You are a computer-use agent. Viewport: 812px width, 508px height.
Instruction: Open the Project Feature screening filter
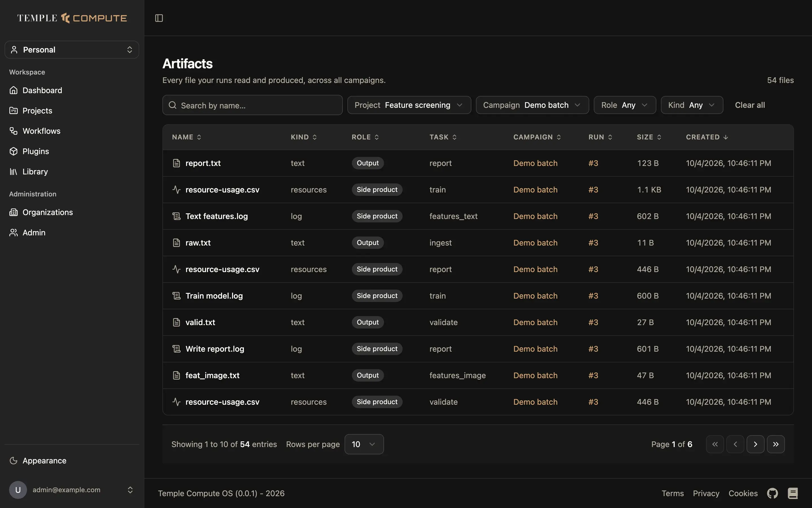[409, 105]
